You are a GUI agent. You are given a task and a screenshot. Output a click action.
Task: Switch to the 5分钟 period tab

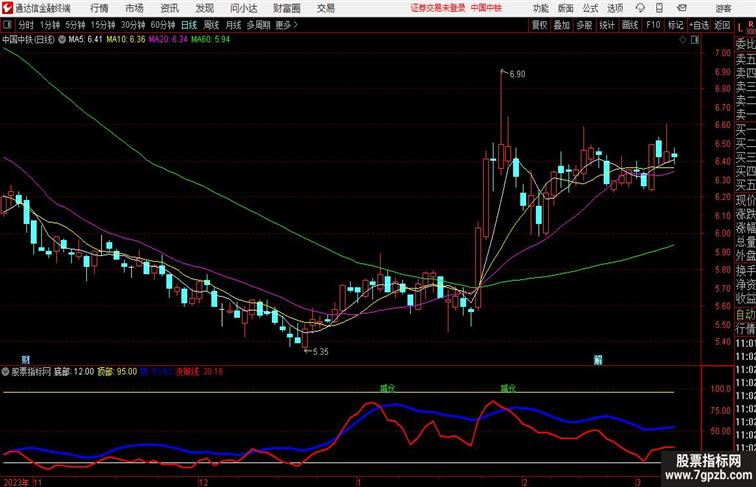75,25
